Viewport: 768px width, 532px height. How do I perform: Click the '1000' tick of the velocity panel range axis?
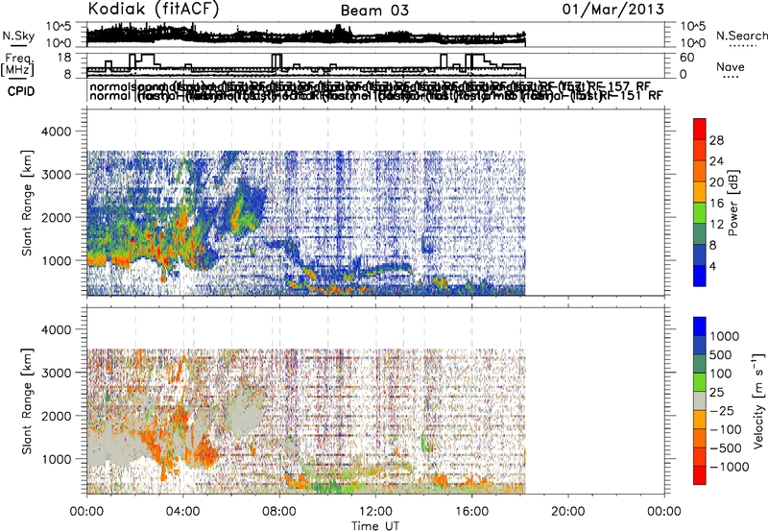(x=57, y=459)
